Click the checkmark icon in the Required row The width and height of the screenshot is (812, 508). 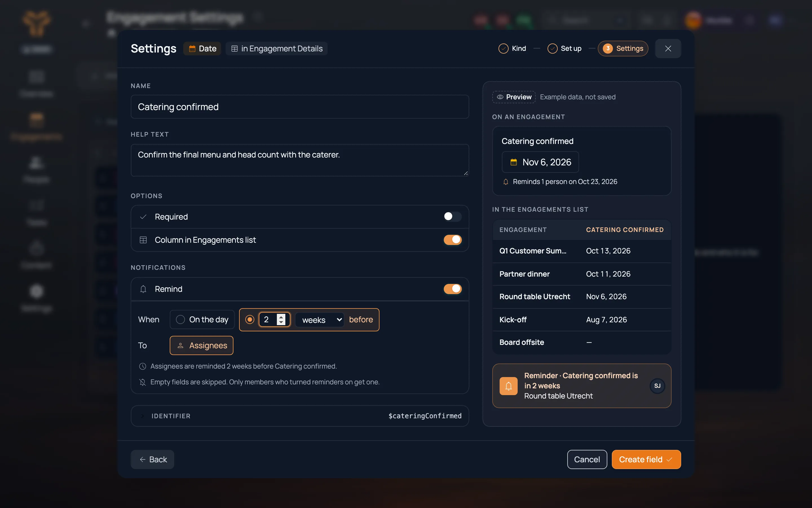(x=143, y=217)
